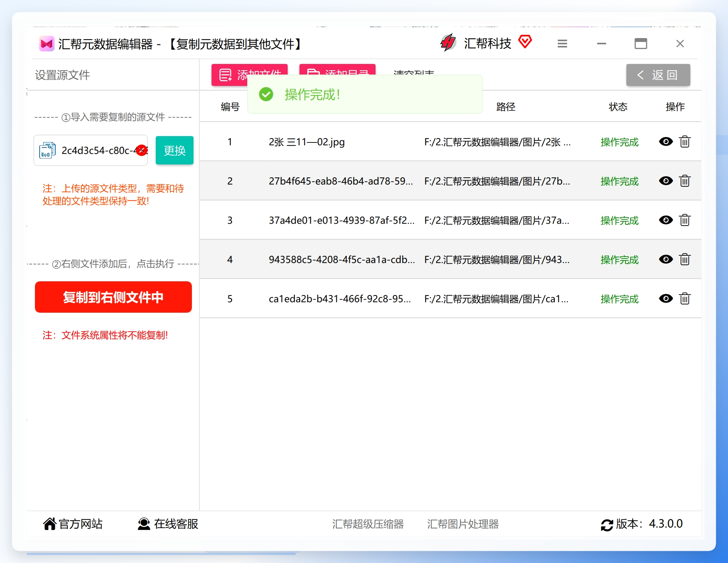728x563 pixels.
Task: Click path F:/2.汇帮元数据编辑器/图片/ca1...
Action: coord(496,299)
